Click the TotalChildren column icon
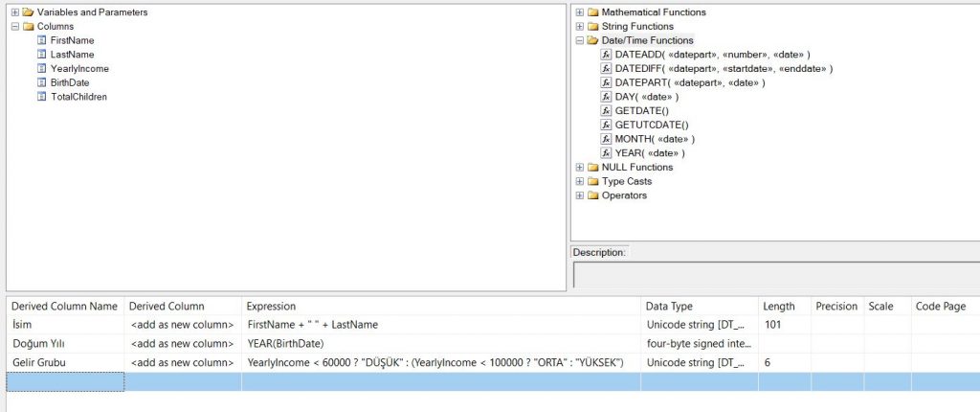980x412 pixels. coord(42,97)
